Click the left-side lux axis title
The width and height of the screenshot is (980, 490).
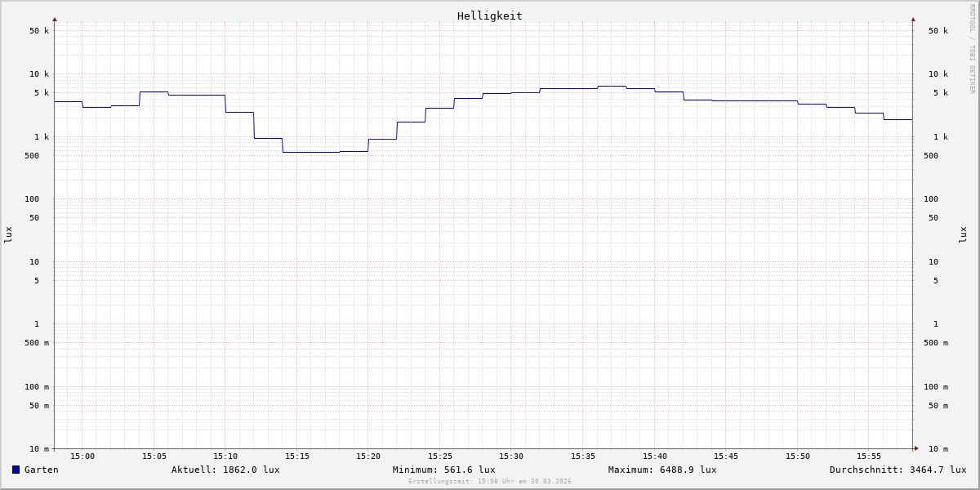(x=8, y=234)
